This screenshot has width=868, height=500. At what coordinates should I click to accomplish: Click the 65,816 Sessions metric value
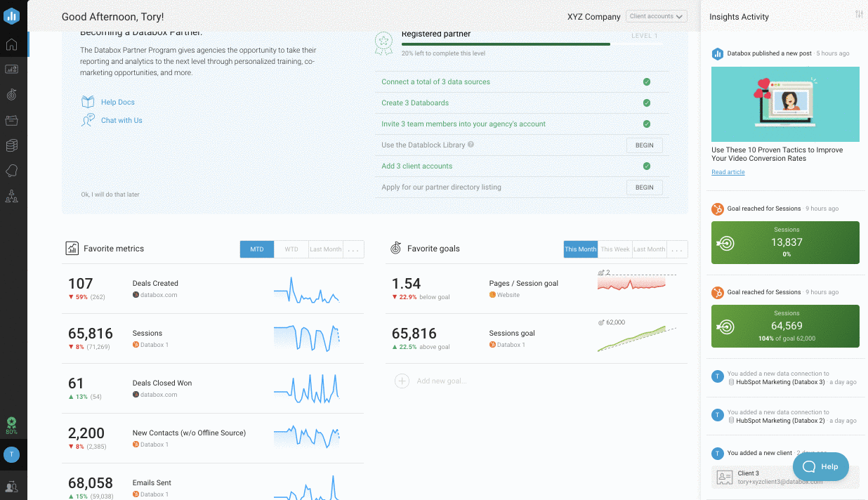91,334
